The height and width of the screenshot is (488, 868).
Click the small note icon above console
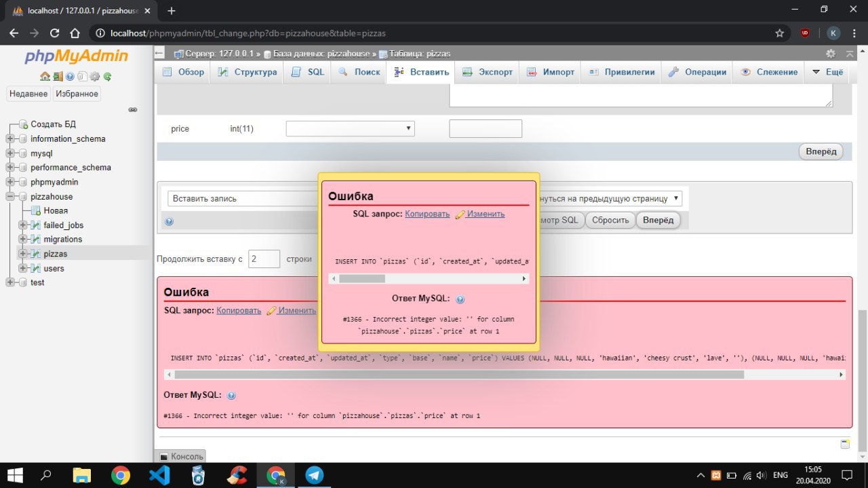[x=845, y=444]
